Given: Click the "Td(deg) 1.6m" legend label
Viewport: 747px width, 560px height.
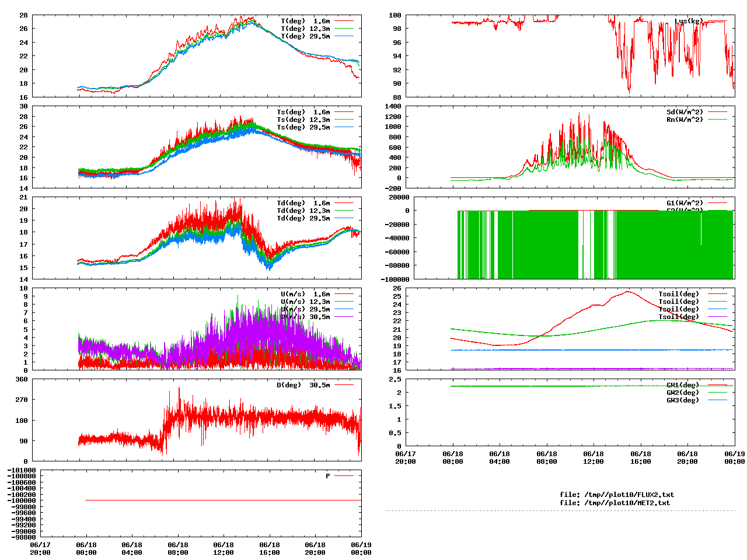Looking at the screenshot, I should click(303, 203).
